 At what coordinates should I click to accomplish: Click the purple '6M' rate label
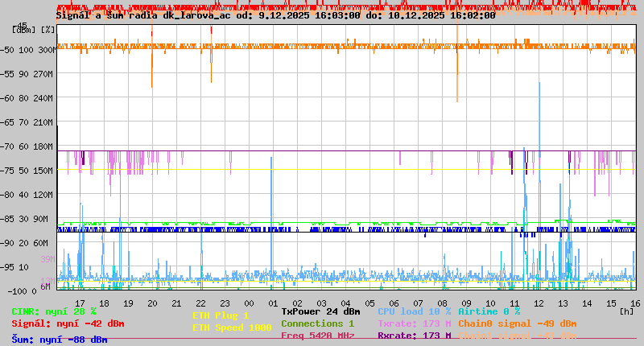coord(45,286)
